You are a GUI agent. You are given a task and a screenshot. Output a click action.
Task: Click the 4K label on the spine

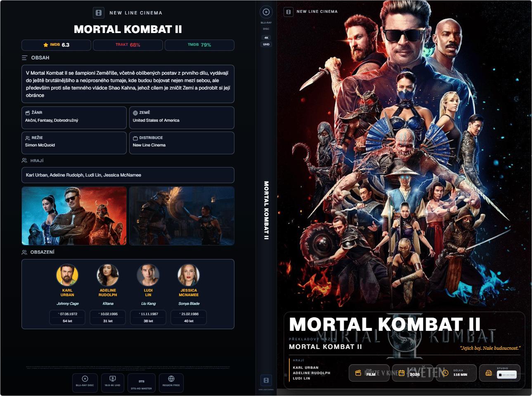point(266,38)
